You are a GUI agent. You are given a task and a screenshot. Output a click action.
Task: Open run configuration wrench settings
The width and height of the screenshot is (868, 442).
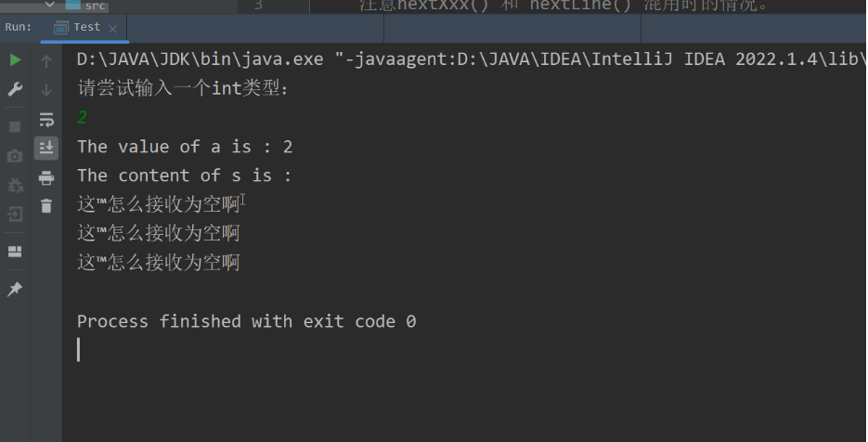coord(15,90)
